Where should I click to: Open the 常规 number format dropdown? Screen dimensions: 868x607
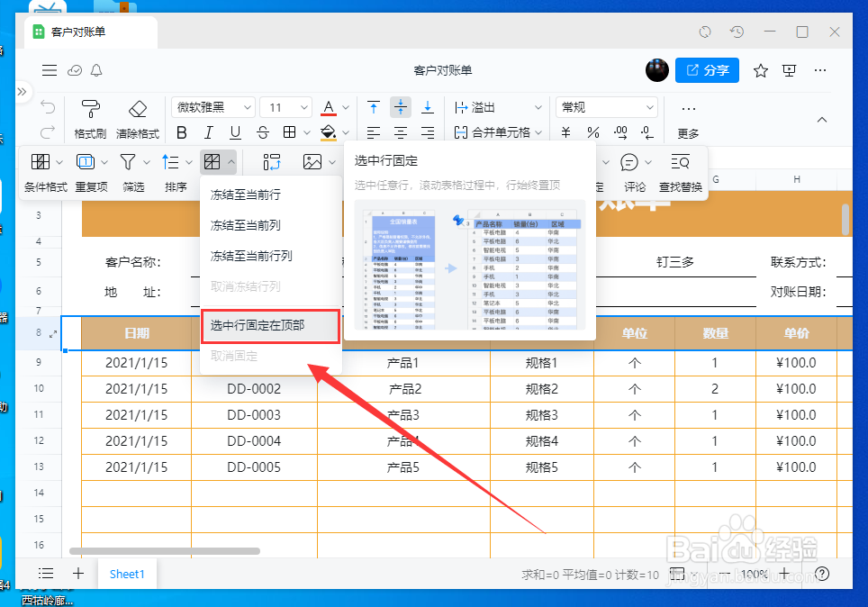pyautogui.click(x=607, y=107)
